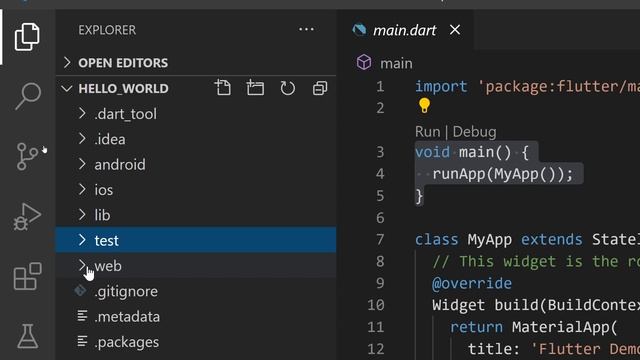
Task: Expand the OPEN EDITORS section
Action: (x=196, y=63)
